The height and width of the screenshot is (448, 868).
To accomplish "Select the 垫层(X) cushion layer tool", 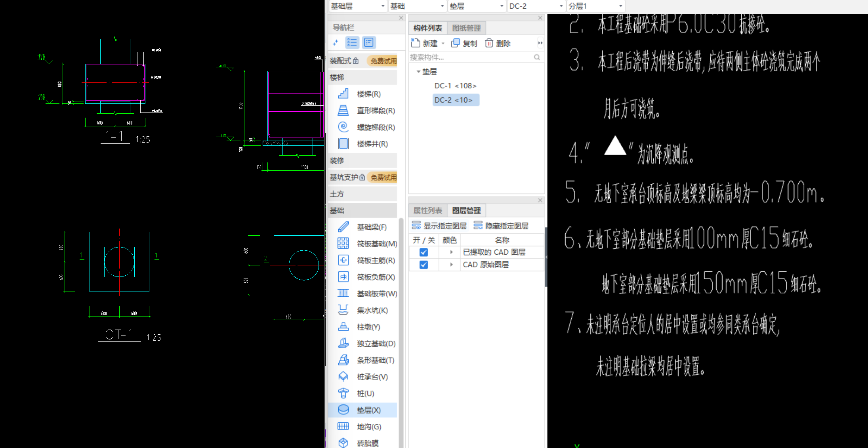I will [362, 410].
